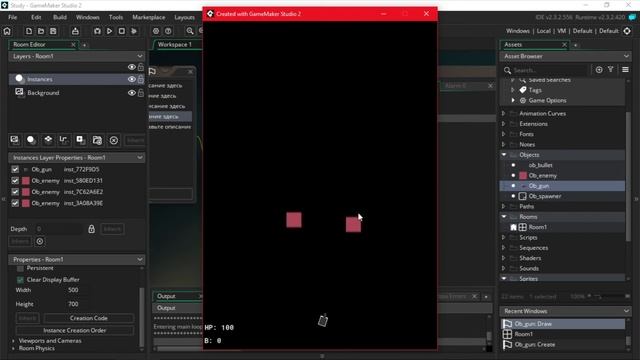
Task: Open the Build menu
Action: pos(60,17)
